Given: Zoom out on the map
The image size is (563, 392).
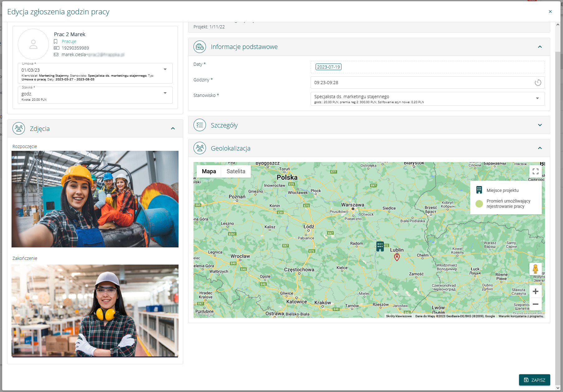Looking at the screenshot, I should [x=535, y=304].
